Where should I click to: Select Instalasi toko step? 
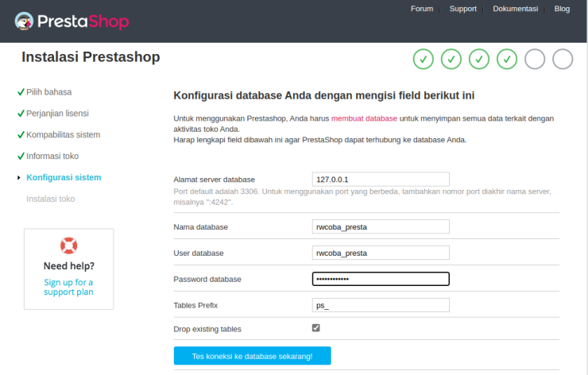point(51,199)
